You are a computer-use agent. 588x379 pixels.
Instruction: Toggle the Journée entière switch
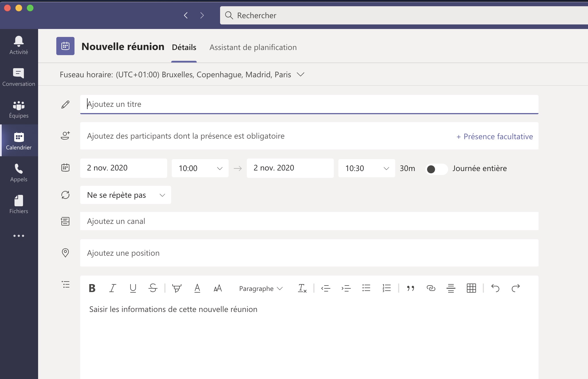click(436, 169)
